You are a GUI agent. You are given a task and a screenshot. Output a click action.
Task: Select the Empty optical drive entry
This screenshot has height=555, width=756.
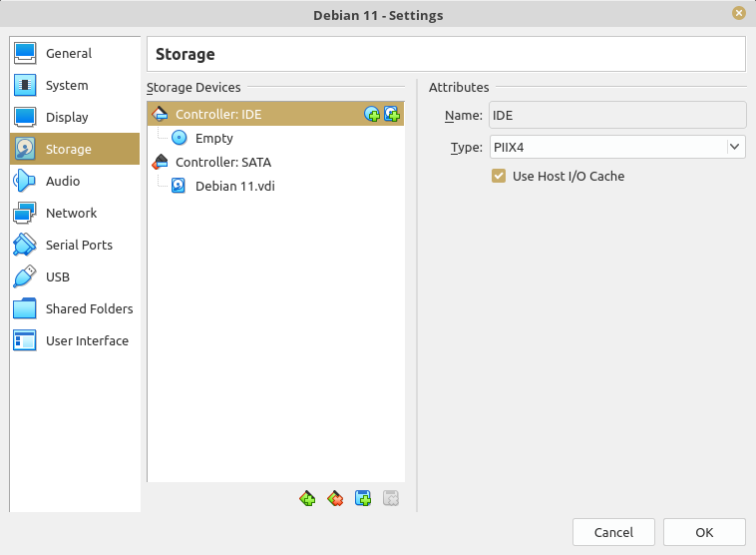276,138
